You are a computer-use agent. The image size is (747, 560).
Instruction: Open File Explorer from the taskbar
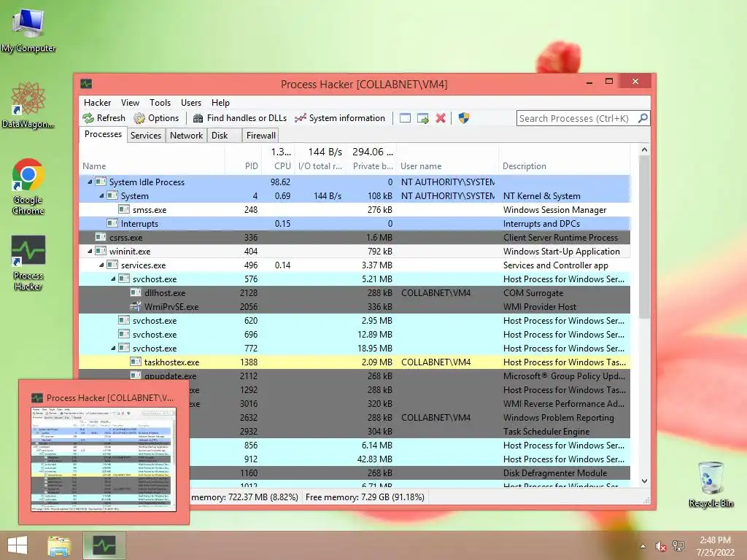(59, 545)
